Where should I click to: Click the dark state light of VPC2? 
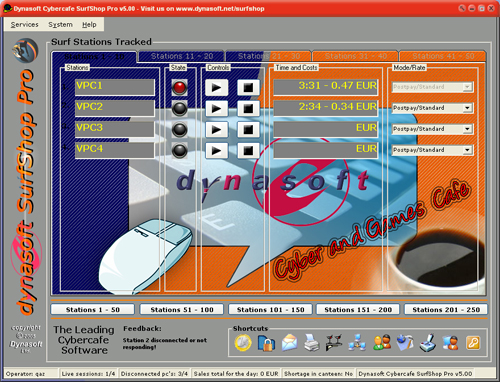[179, 109]
